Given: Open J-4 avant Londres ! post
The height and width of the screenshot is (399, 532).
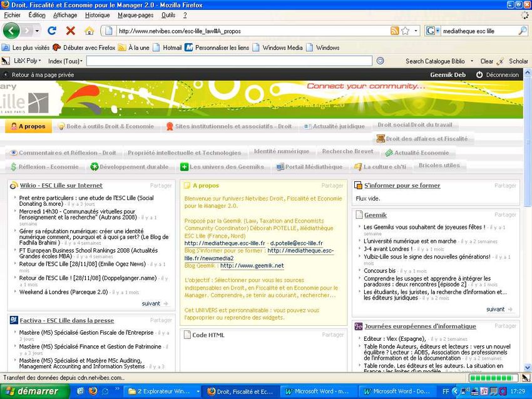Looking at the screenshot, I should pyautogui.click(x=388, y=249).
